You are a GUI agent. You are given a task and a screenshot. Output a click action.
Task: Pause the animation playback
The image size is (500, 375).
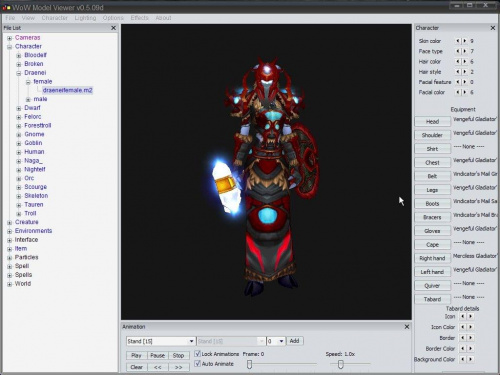(158, 355)
